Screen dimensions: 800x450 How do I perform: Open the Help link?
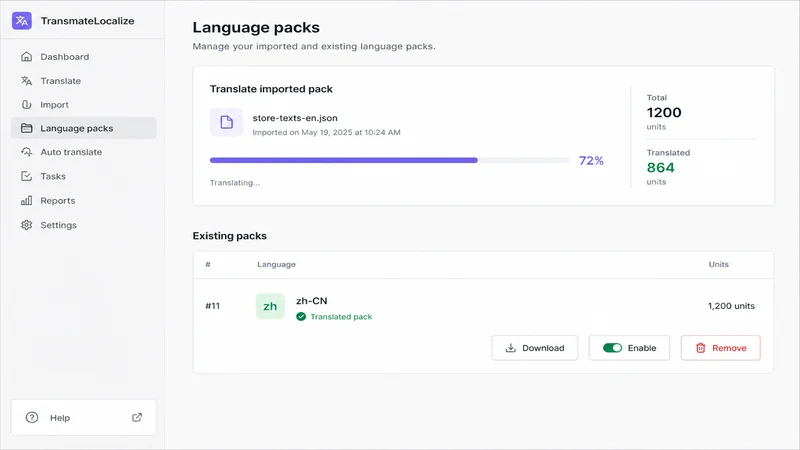click(x=84, y=417)
